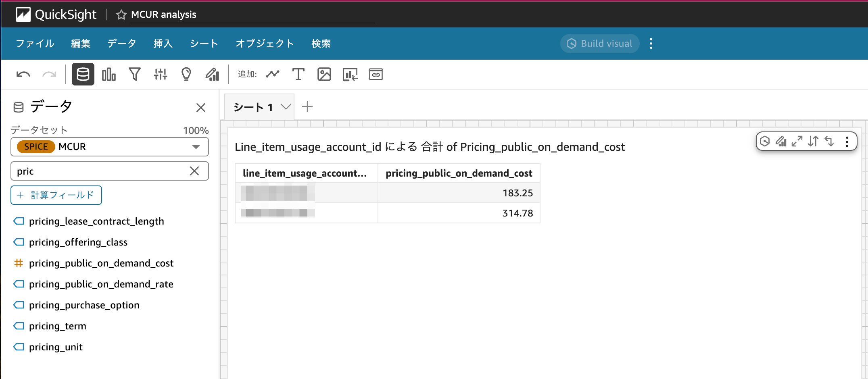The height and width of the screenshot is (379, 868).
Task: Select pricing_purchase_option field
Action: pyautogui.click(x=84, y=305)
